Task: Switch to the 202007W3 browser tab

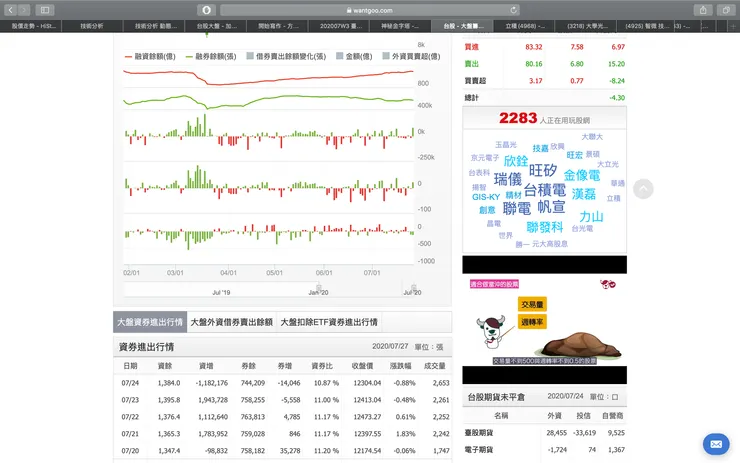Action: click(341, 26)
